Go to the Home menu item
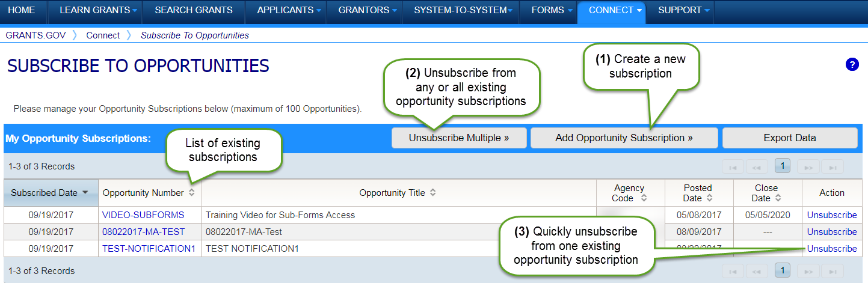This screenshot has width=868, height=283. pos(22,10)
